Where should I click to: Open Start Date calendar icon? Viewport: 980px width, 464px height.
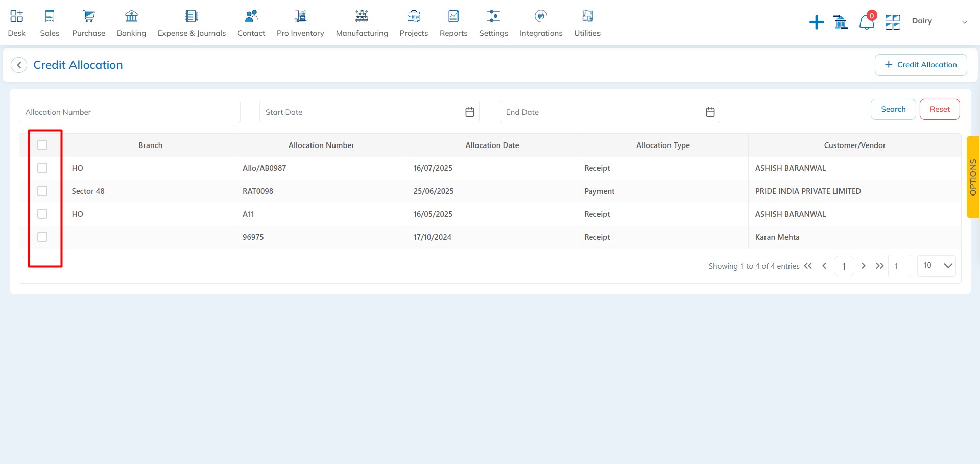point(470,112)
